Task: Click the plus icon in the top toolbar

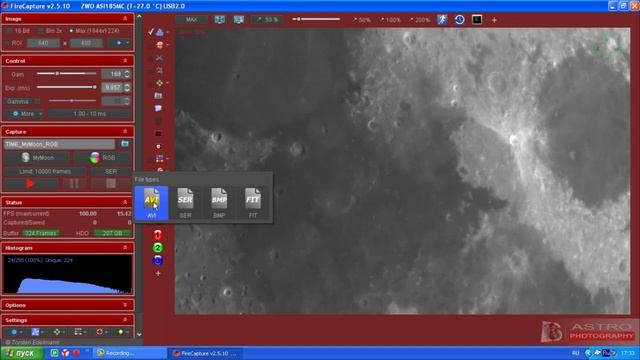Action: (494, 20)
